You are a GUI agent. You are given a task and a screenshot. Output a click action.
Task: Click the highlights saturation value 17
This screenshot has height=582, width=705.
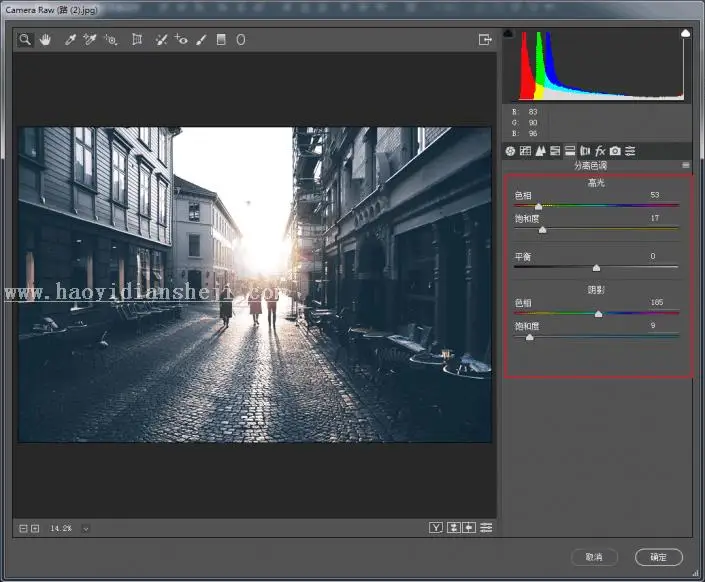[655, 218]
